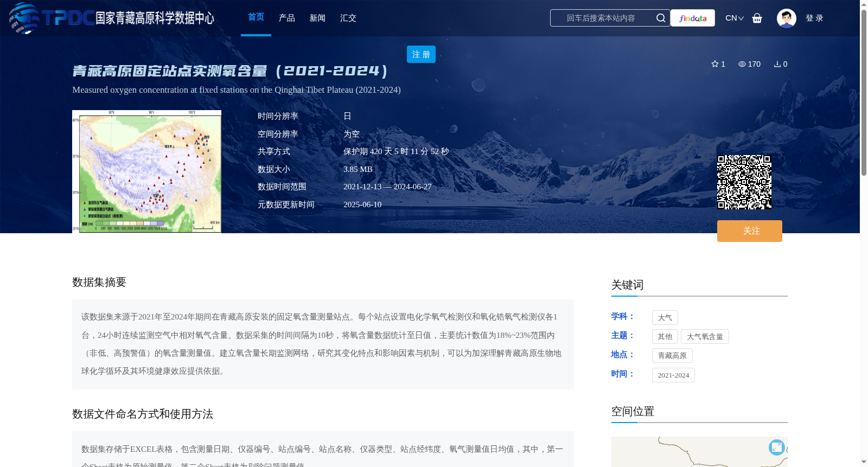This screenshot has width=868, height=467.
Task: Click the download count icon
Action: pyautogui.click(x=777, y=64)
